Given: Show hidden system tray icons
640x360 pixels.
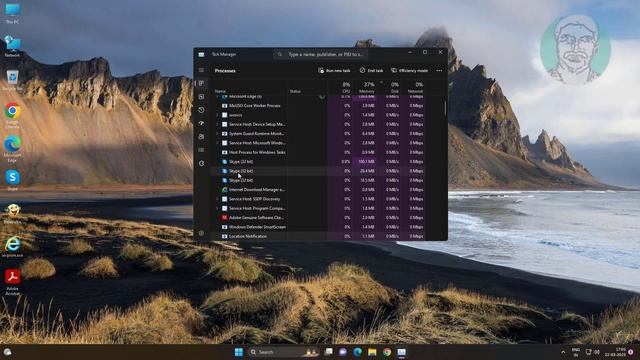Looking at the screenshot, I should point(563,352).
